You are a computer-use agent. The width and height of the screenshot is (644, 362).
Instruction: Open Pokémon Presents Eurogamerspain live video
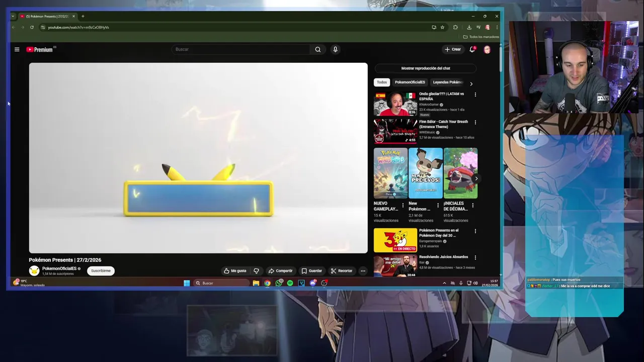(395, 240)
